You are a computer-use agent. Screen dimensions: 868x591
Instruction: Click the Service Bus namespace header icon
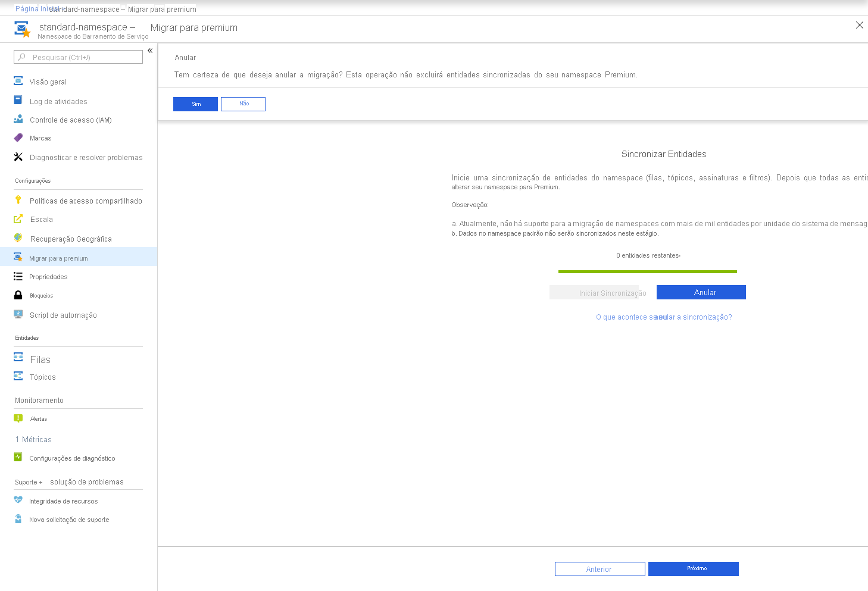point(23,29)
